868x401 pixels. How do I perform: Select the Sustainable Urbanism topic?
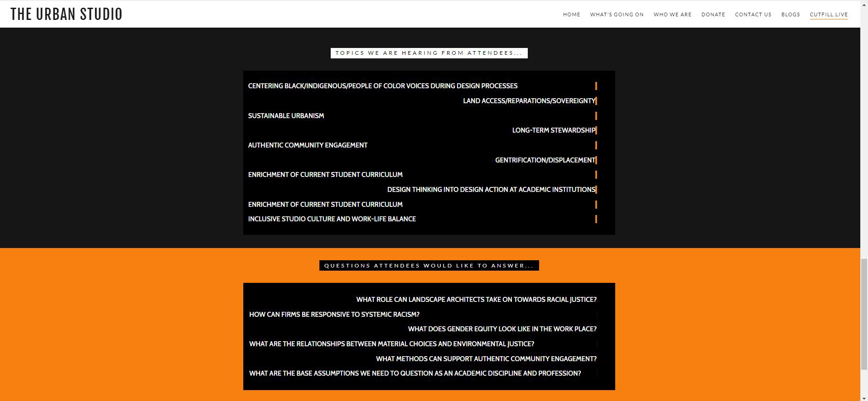pyautogui.click(x=286, y=116)
